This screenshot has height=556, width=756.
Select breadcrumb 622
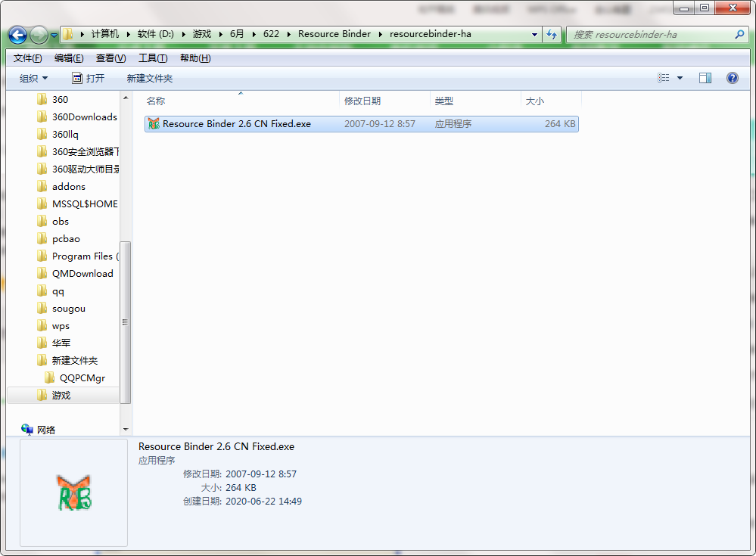click(271, 34)
